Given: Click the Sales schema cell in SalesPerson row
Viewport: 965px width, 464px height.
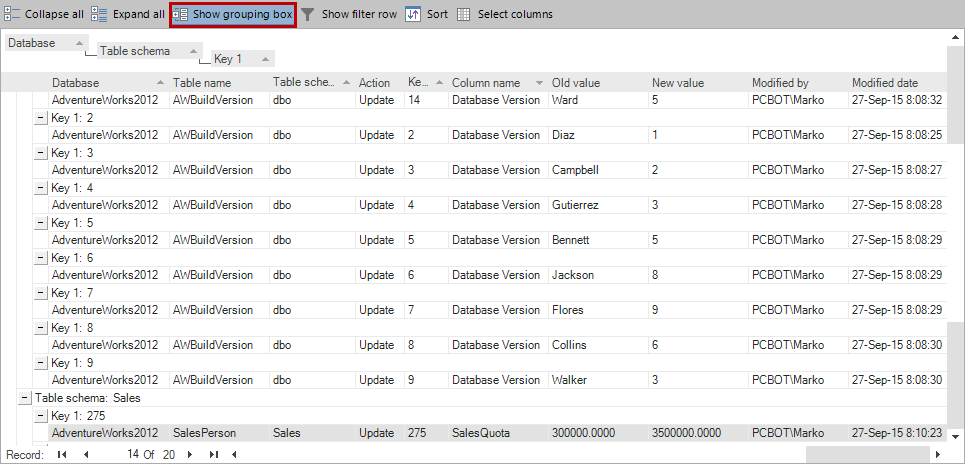Looking at the screenshot, I should point(312,433).
